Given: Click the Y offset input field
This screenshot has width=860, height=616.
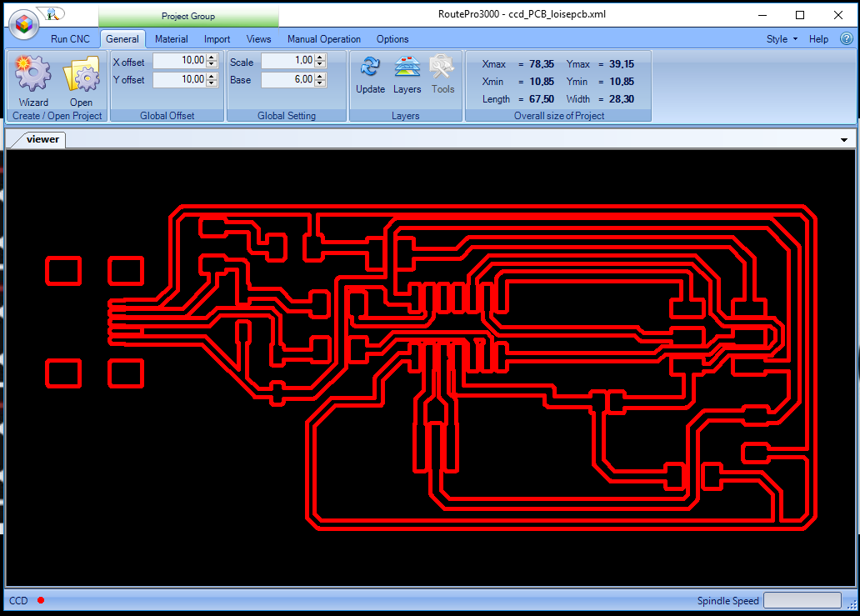Looking at the screenshot, I should point(180,79).
